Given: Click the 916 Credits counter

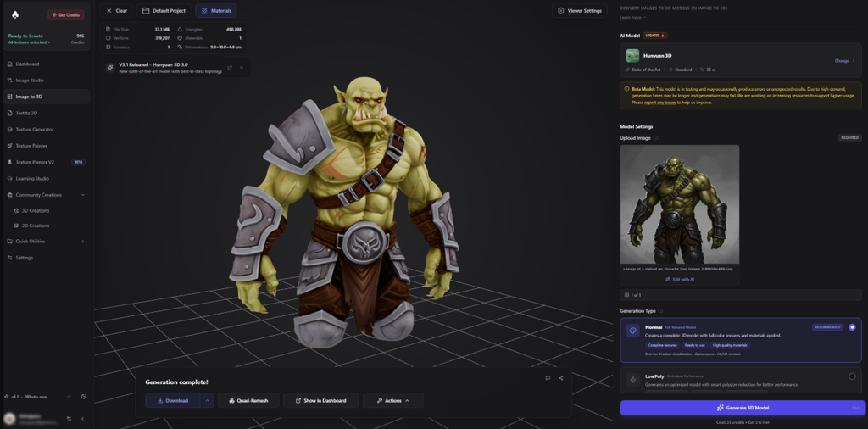Looking at the screenshot, I should [77, 39].
